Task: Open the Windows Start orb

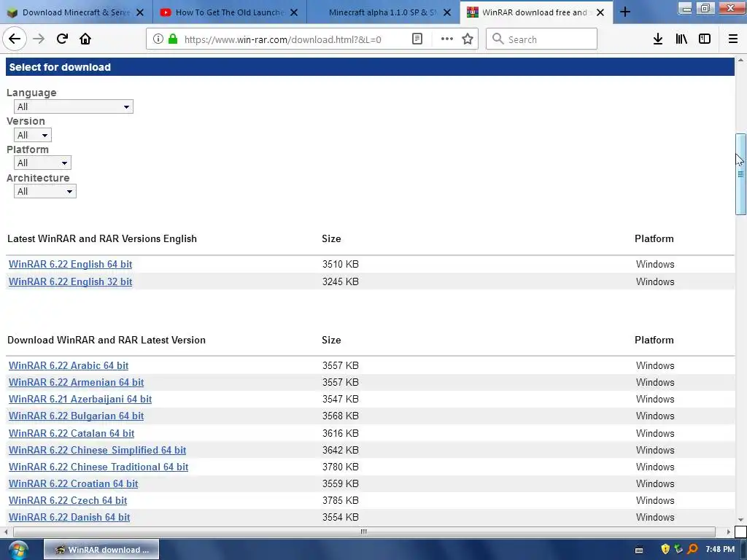Action: (x=18, y=550)
